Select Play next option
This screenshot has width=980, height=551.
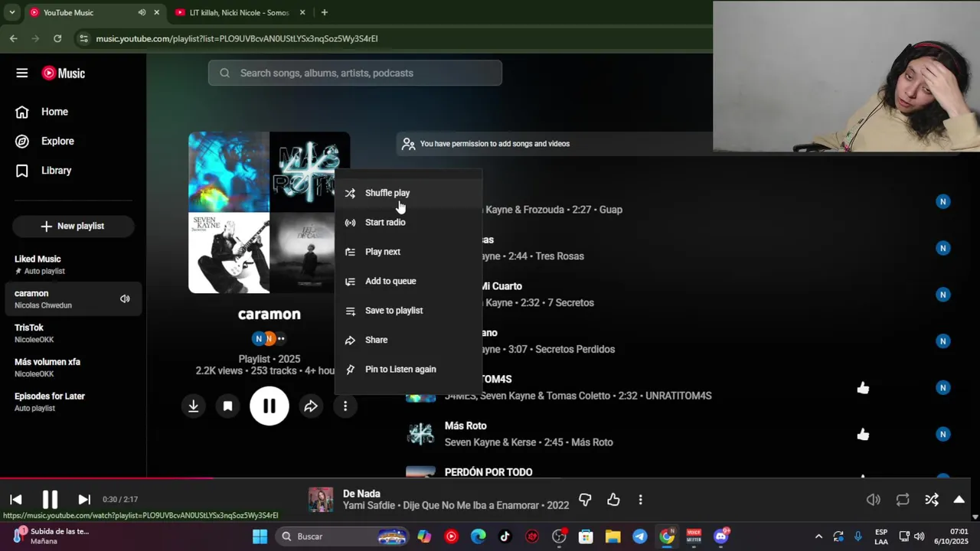pos(409,252)
